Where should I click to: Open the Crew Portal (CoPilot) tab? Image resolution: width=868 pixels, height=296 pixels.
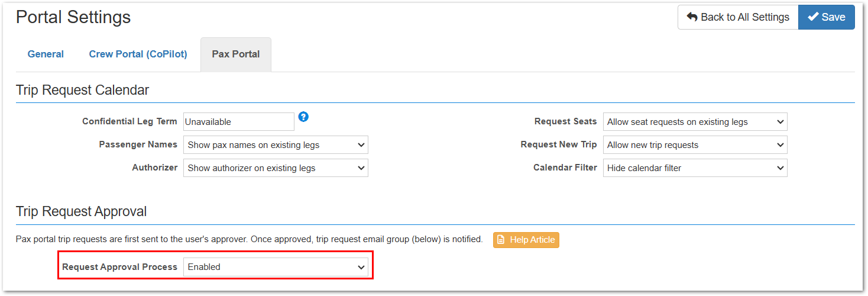tap(138, 54)
